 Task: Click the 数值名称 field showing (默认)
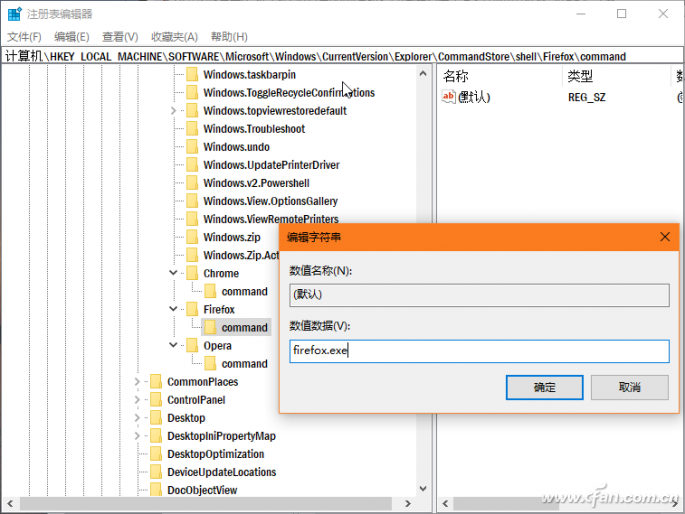(479, 295)
